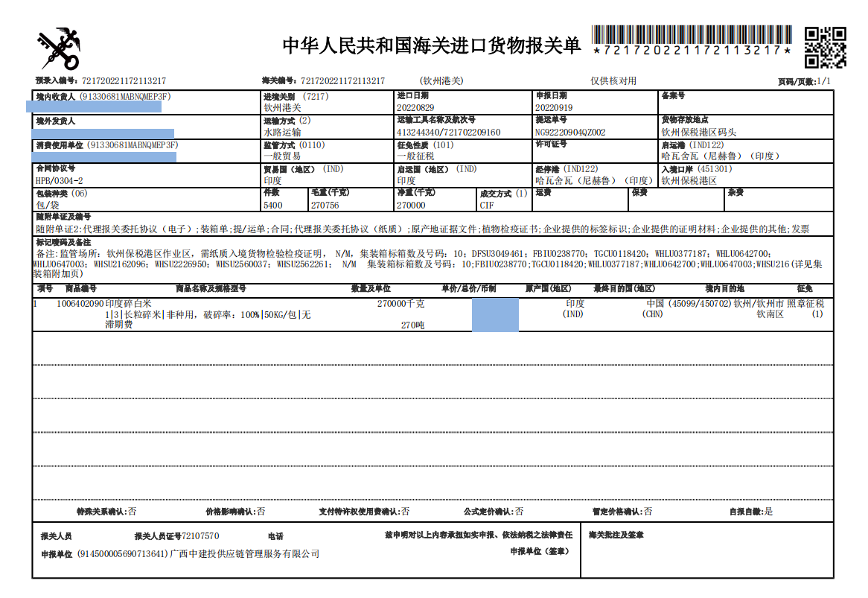Click the 标记唛码及备注 header
The width and height of the screenshot is (868, 598).
(64, 242)
